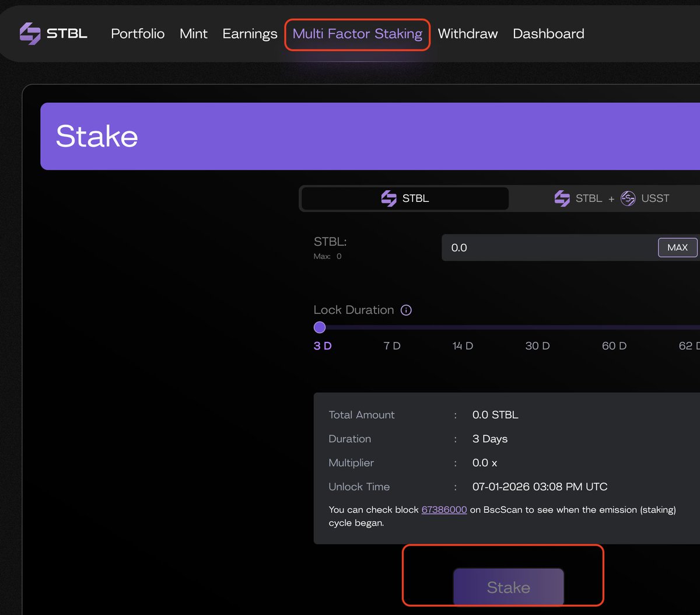The width and height of the screenshot is (700, 615).
Task: Open the Earnings section
Action: pos(250,34)
